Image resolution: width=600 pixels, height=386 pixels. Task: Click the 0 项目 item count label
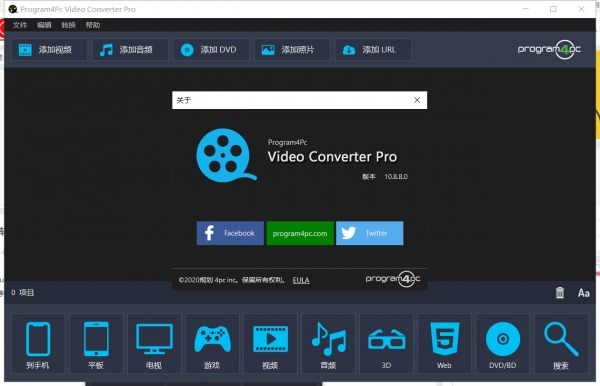click(x=23, y=293)
